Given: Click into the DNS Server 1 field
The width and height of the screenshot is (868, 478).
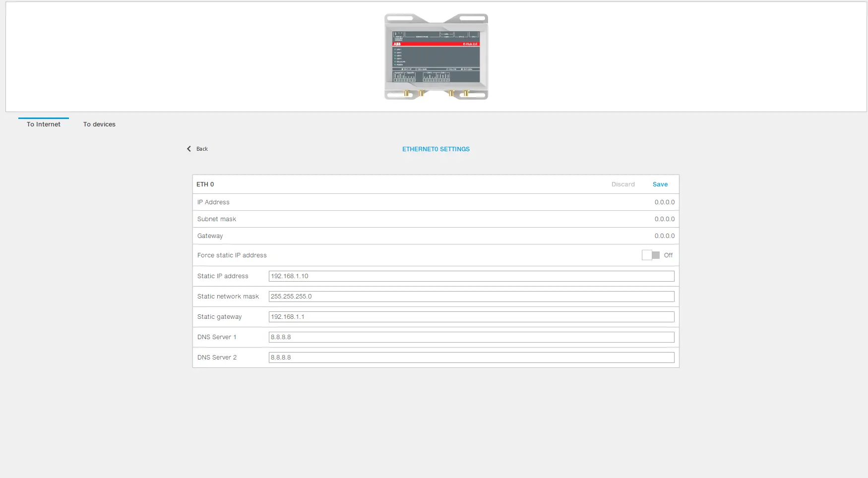Looking at the screenshot, I should pos(471,337).
